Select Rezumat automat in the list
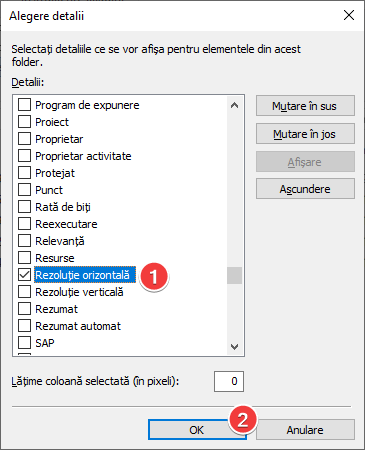 point(78,326)
